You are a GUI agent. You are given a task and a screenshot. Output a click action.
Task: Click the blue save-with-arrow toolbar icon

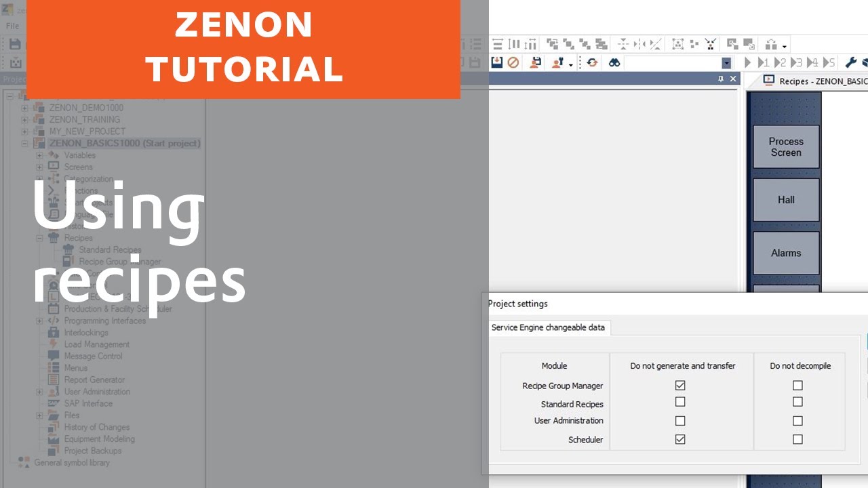pyautogui.click(x=496, y=62)
